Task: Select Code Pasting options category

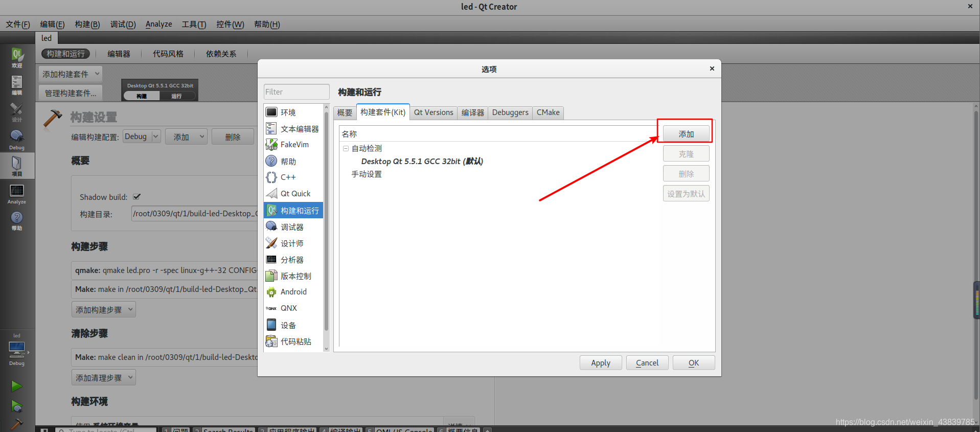Action: pos(293,341)
